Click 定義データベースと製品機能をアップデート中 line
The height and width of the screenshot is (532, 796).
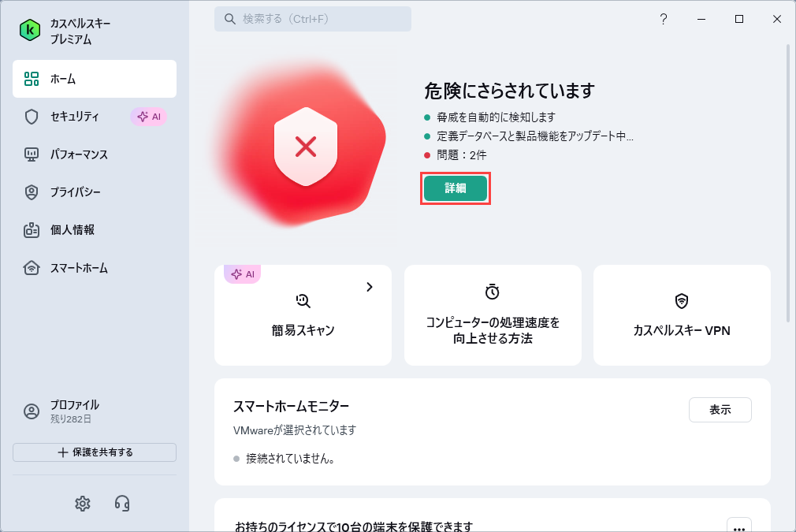[529, 136]
